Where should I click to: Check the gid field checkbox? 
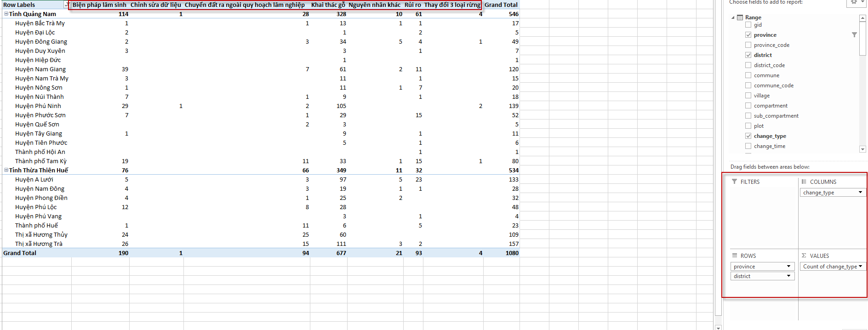[x=748, y=25]
